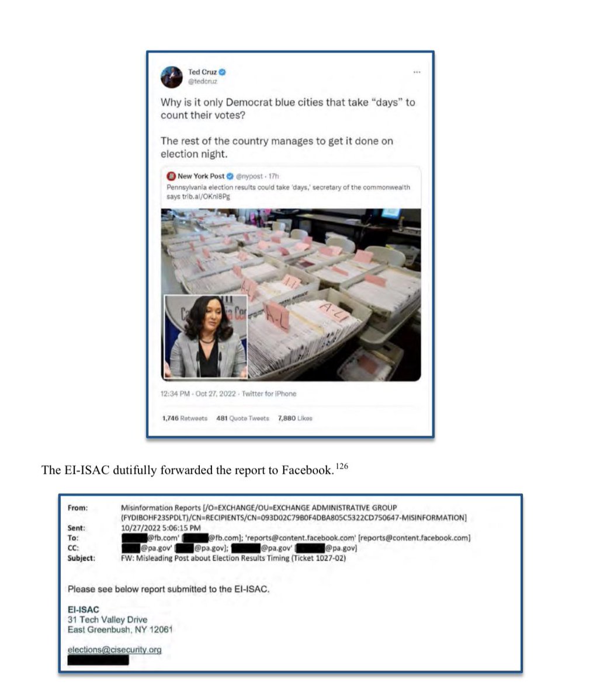View the 1,746 Retweets list
This screenshot has height=700, width=597.
[185, 418]
